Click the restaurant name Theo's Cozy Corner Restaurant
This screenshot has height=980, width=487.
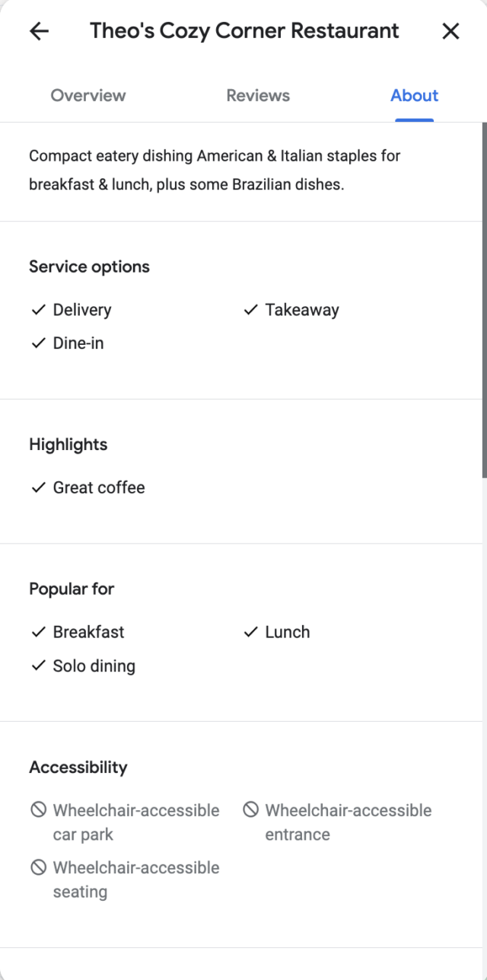pyautogui.click(x=243, y=30)
